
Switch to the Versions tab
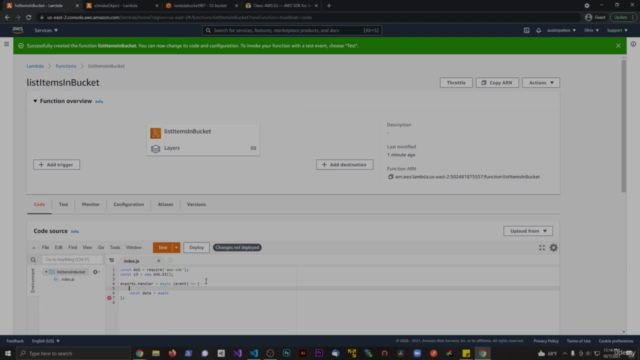pyautogui.click(x=196, y=204)
